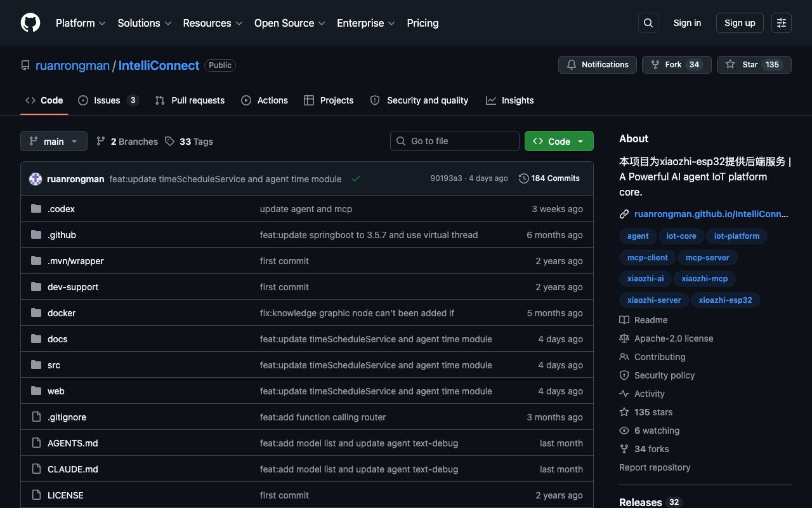812x508 pixels.
Task: Open the docs folder
Action: (57, 339)
